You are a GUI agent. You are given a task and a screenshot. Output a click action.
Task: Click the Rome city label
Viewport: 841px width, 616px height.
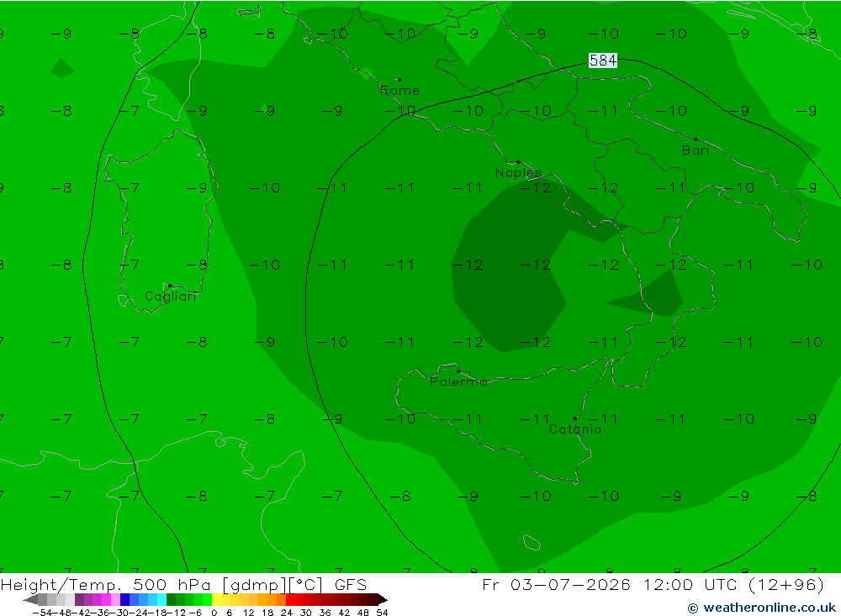pos(399,91)
